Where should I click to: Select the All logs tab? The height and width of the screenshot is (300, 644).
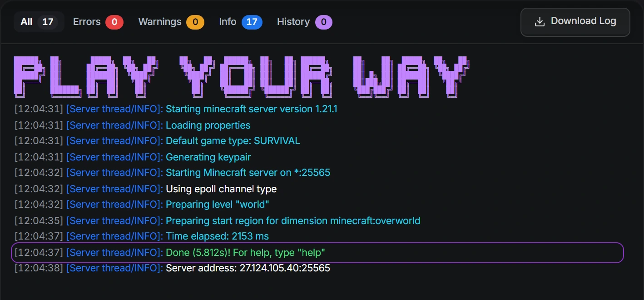pos(39,22)
